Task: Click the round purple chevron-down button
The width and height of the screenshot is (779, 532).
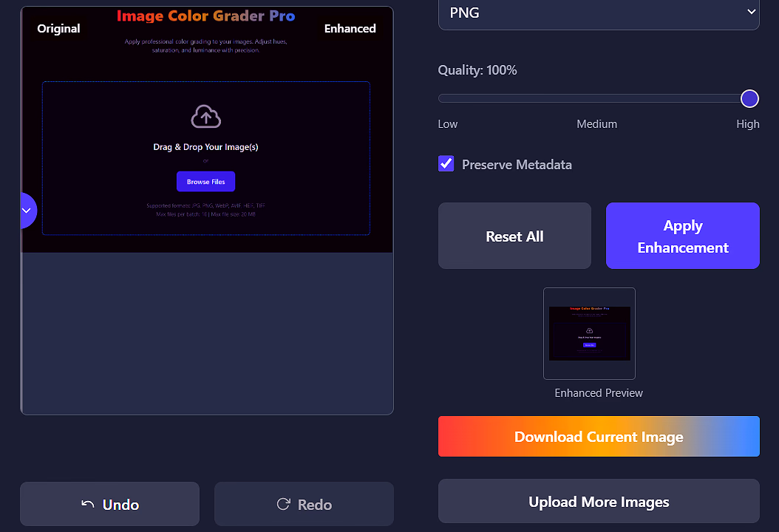Action: tap(26, 211)
